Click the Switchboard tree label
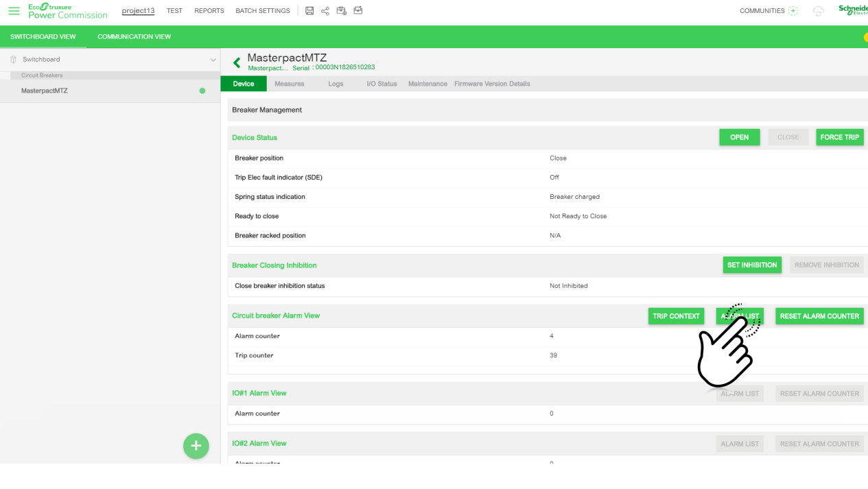Viewport: 868px width, 489px height. (x=41, y=60)
